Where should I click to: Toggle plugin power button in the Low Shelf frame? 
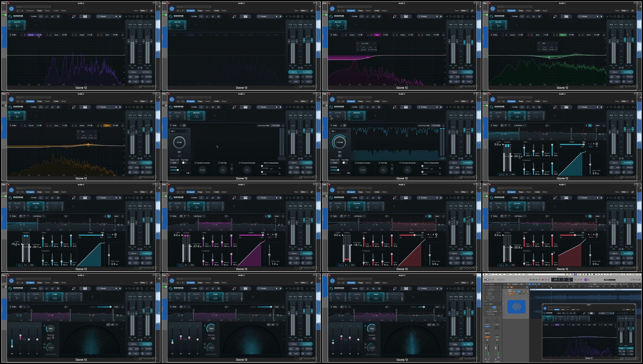tap(332, 9)
